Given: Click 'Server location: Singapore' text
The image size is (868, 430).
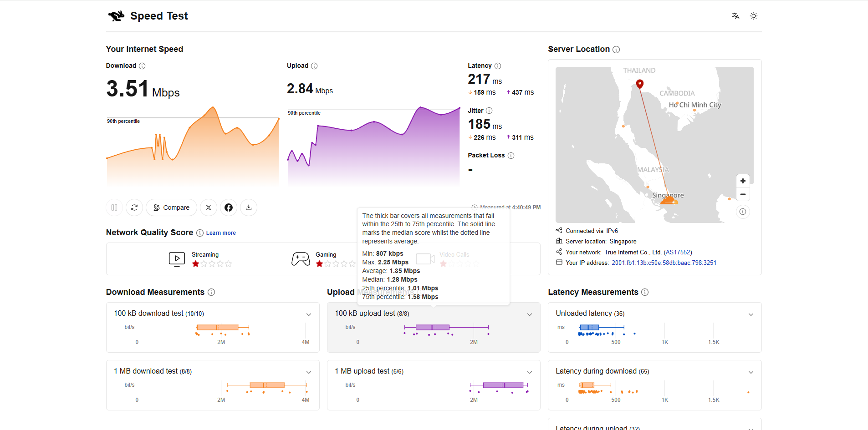Looking at the screenshot, I should pyautogui.click(x=601, y=242).
